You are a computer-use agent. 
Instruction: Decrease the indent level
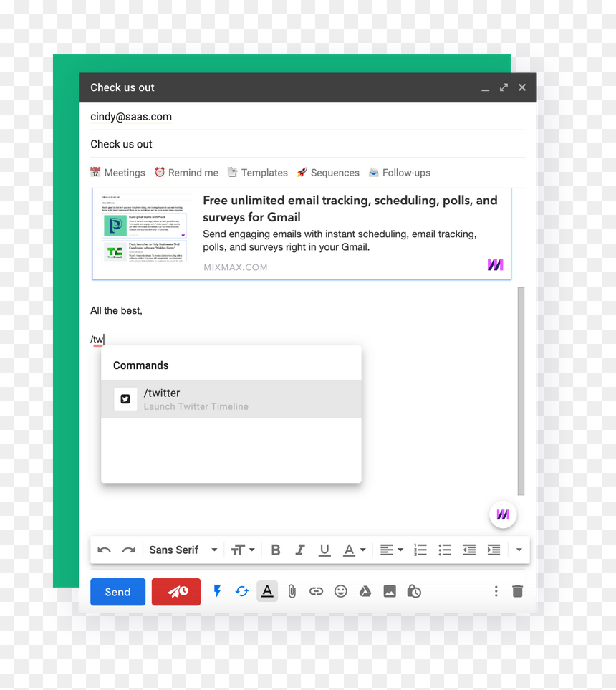tap(469, 550)
